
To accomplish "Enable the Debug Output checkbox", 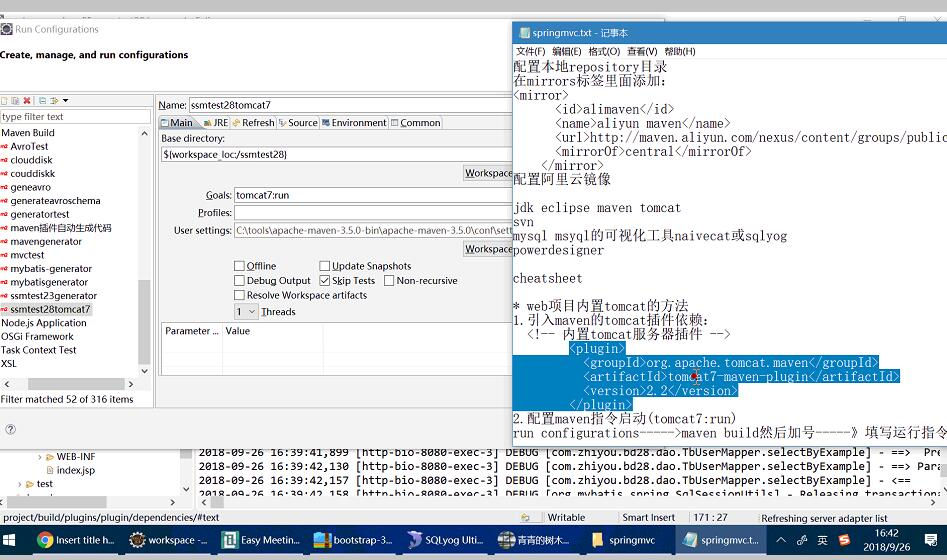I will [x=239, y=280].
